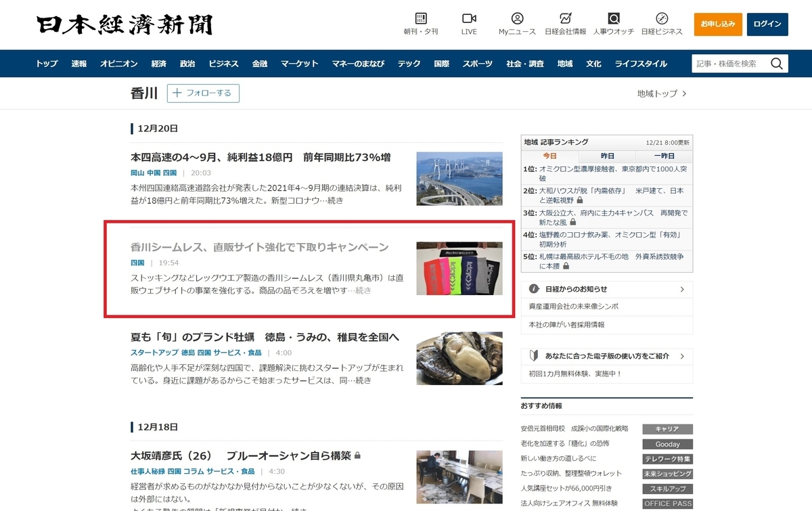Click the search magnifier icon
This screenshot has width=812, height=511.
click(776, 64)
